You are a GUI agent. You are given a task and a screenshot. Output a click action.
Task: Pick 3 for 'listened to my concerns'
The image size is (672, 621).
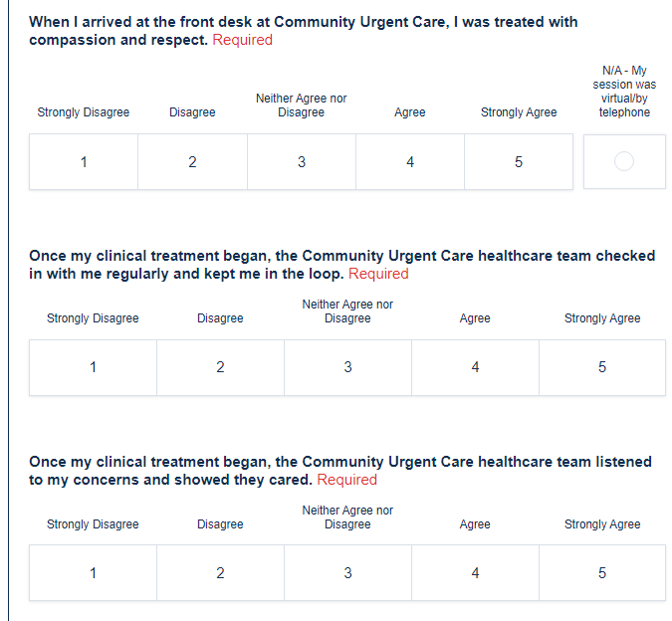[x=347, y=573]
